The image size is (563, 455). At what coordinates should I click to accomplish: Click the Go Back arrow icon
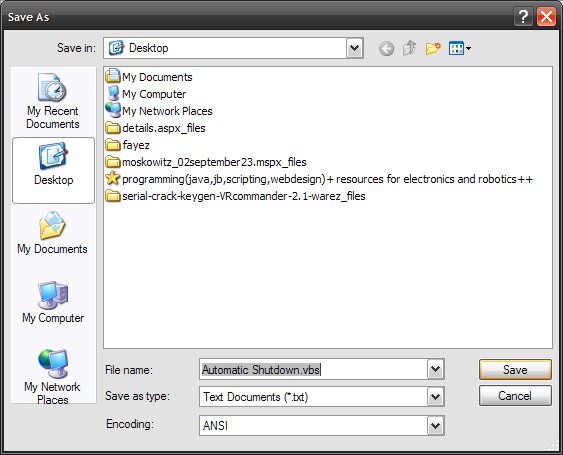pyautogui.click(x=386, y=48)
